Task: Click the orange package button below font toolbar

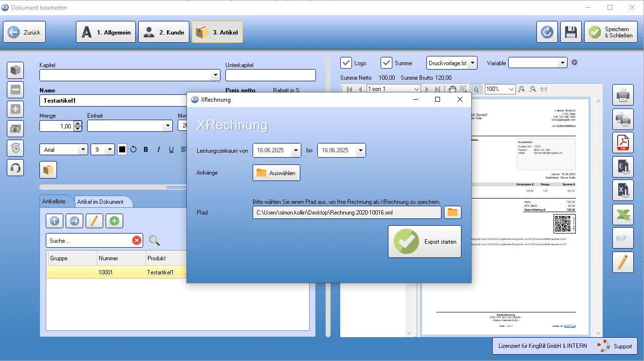Action: pos(48,170)
